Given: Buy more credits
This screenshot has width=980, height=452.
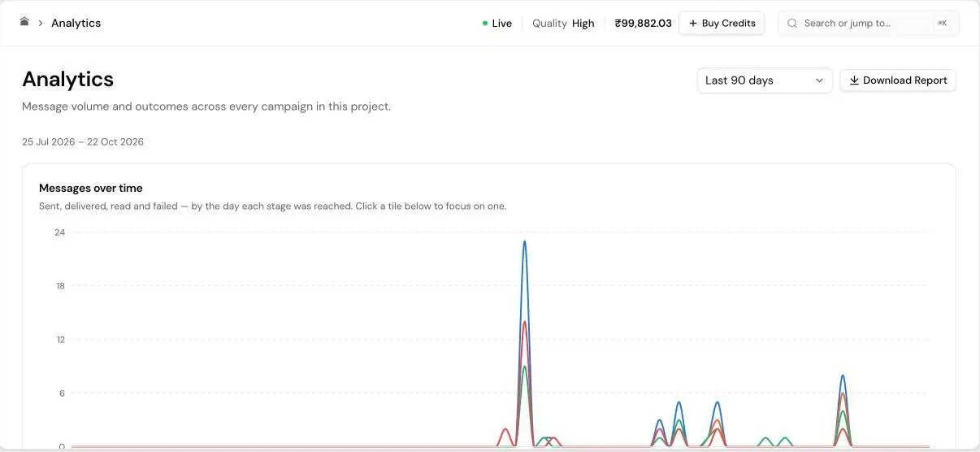Looking at the screenshot, I should [x=722, y=24].
